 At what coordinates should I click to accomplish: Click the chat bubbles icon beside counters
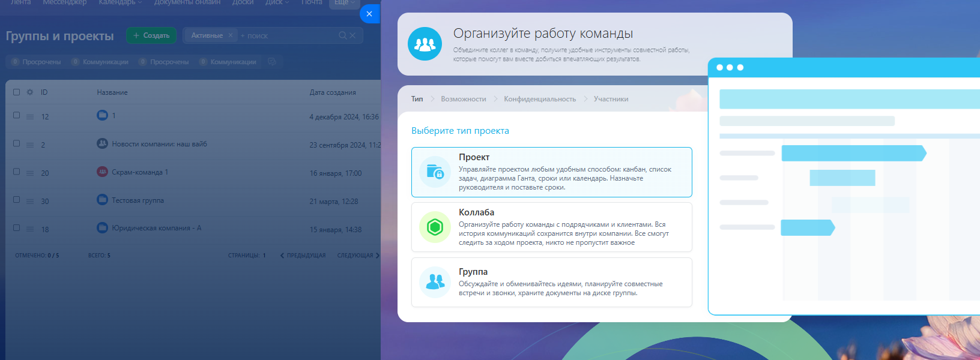(272, 62)
